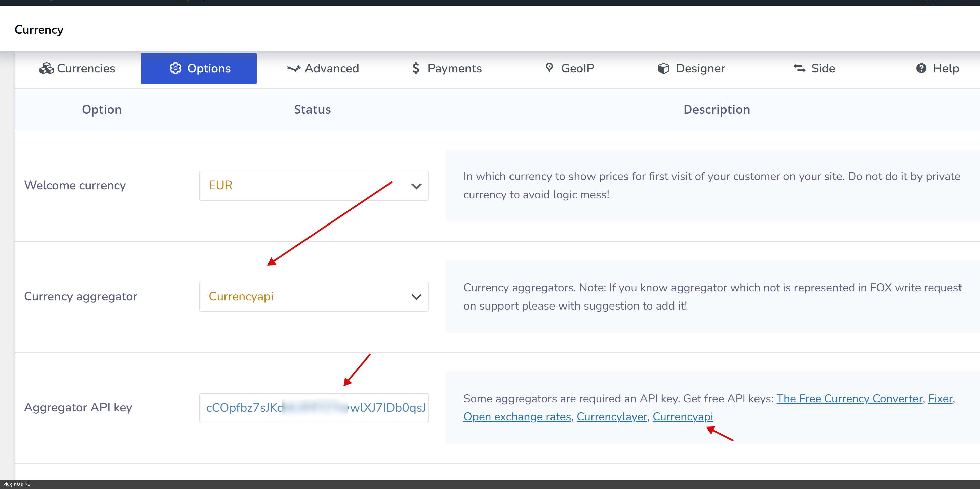Click the box icon beside Designer
Image resolution: width=980 pixels, height=489 pixels.
[x=663, y=68]
